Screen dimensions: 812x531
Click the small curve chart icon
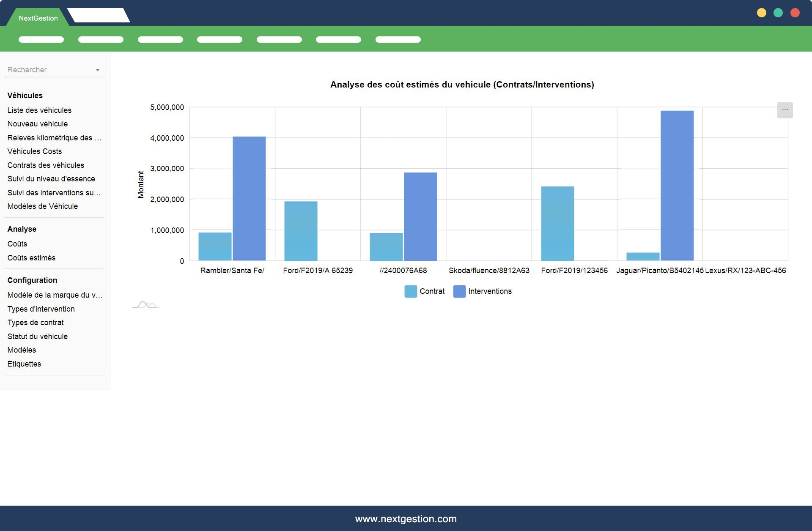[x=146, y=304]
